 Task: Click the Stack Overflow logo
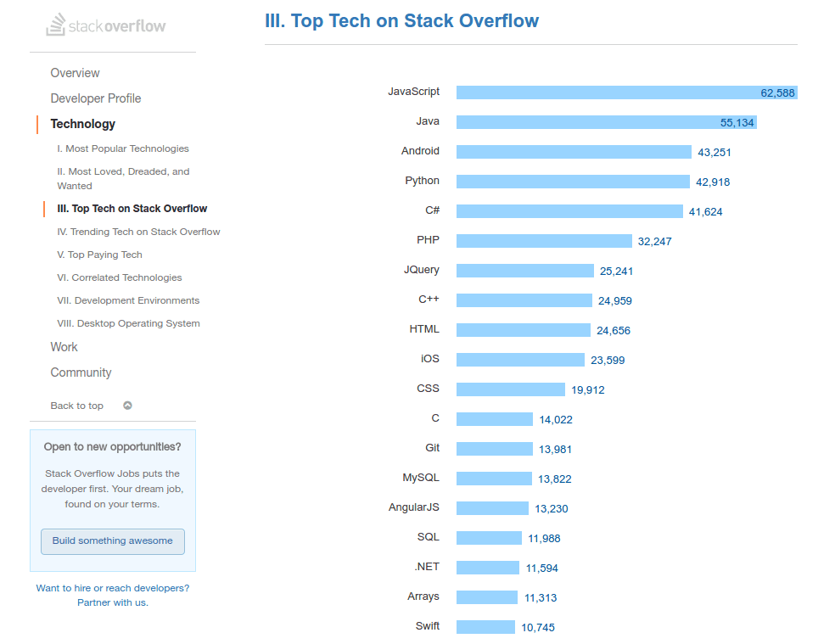click(106, 25)
